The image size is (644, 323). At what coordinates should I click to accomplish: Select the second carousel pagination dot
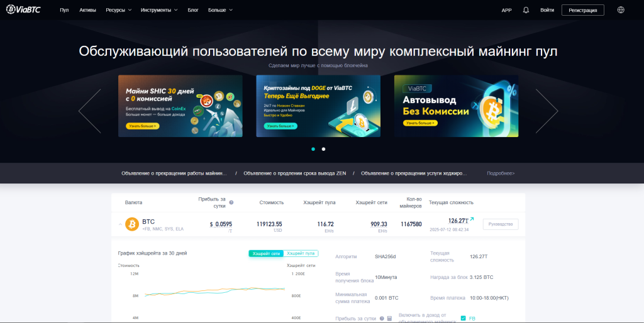[x=323, y=150]
